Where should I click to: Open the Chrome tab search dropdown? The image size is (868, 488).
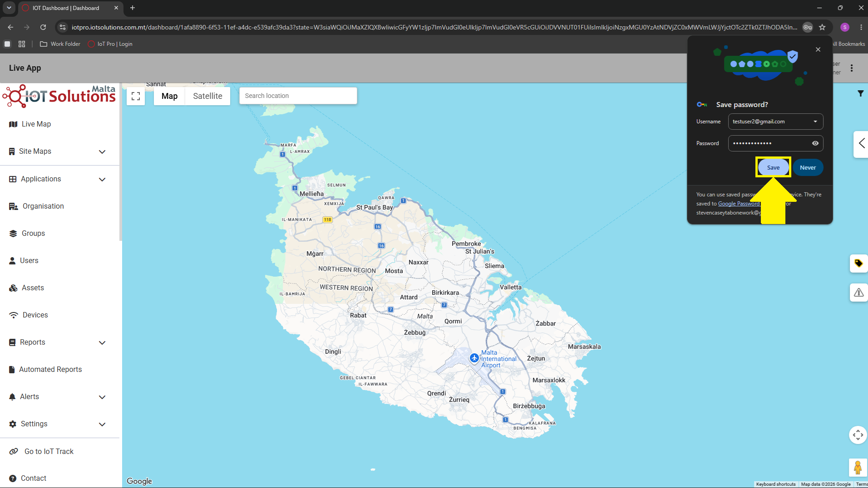click(x=9, y=8)
